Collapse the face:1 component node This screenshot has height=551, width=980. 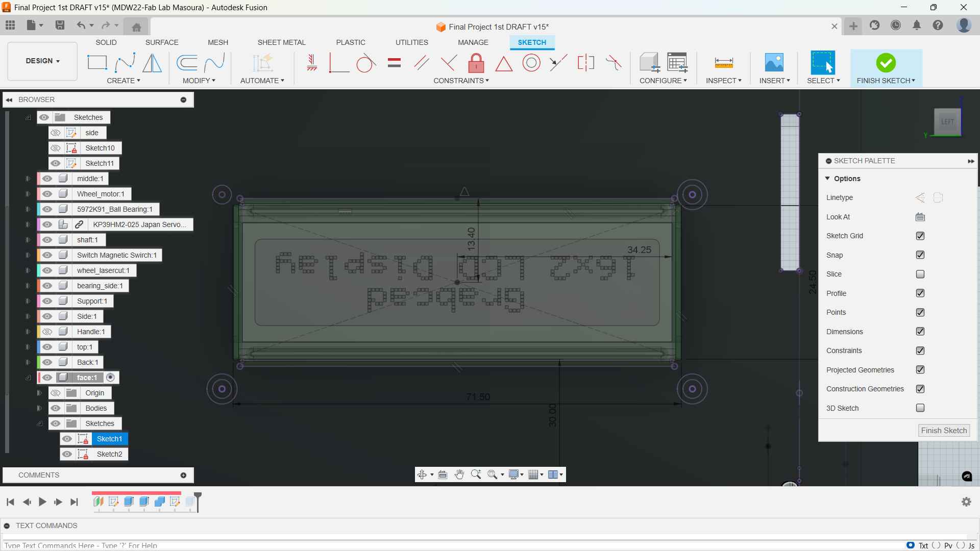[x=28, y=378]
